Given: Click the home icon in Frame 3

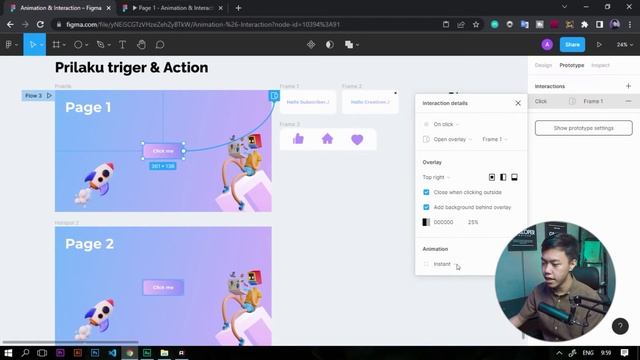Looking at the screenshot, I should (327, 139).
